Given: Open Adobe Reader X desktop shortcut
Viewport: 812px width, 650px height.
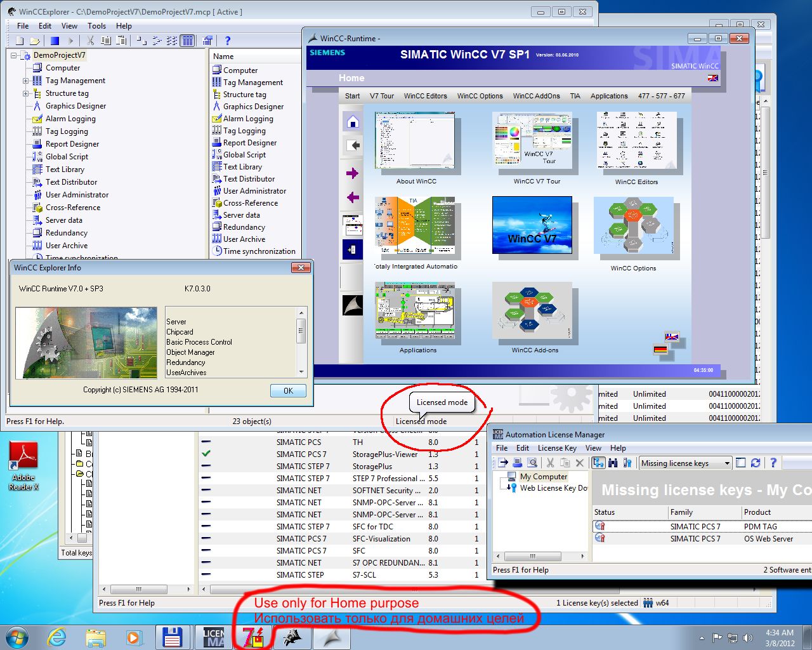Looking at the screenshot, I should (x=23, y=465).
